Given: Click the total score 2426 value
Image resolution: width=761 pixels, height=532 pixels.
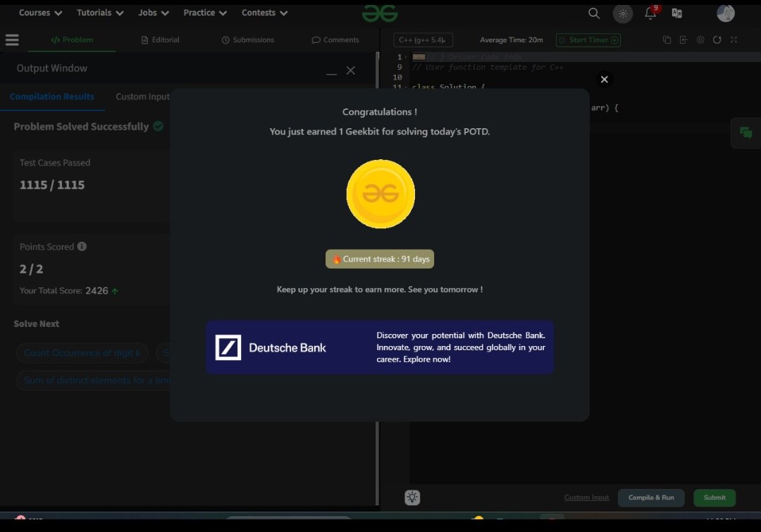Looking at the screenshot, I should pyautogui.click(x=97, y=290).
